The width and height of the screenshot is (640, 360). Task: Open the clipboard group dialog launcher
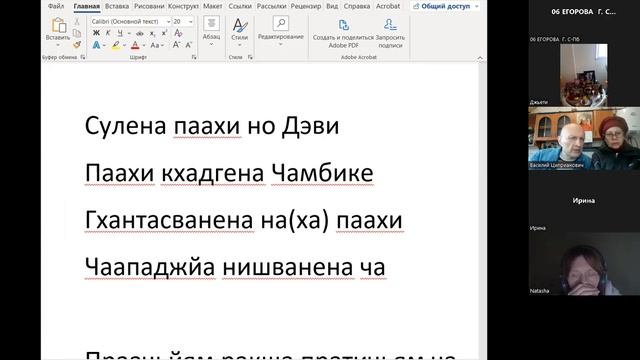pyautogui.click(x=83, y=57)
